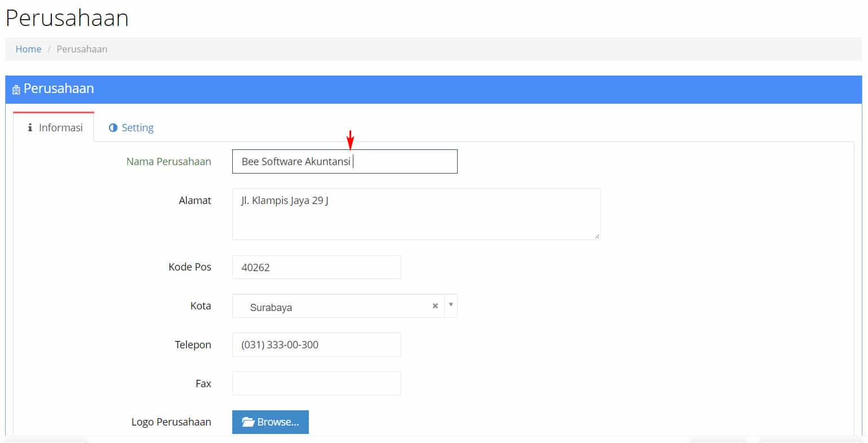Click the Kota label
The height and width of the screenshot is (443, 868).
click(x=201, y=305)
